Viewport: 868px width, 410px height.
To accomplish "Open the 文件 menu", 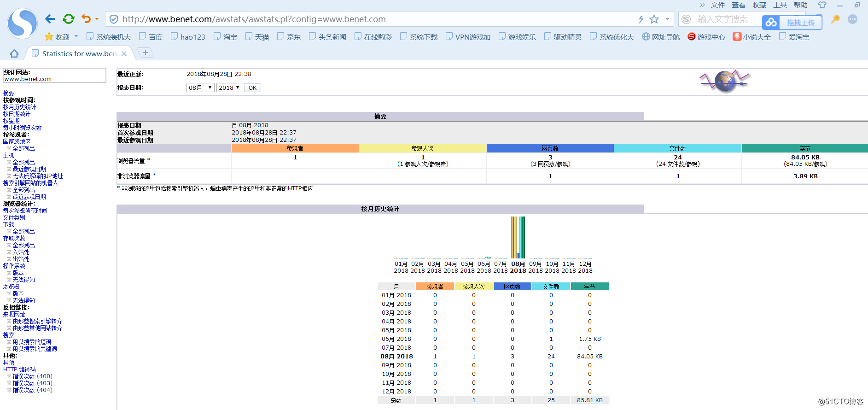I will point(717,5).
